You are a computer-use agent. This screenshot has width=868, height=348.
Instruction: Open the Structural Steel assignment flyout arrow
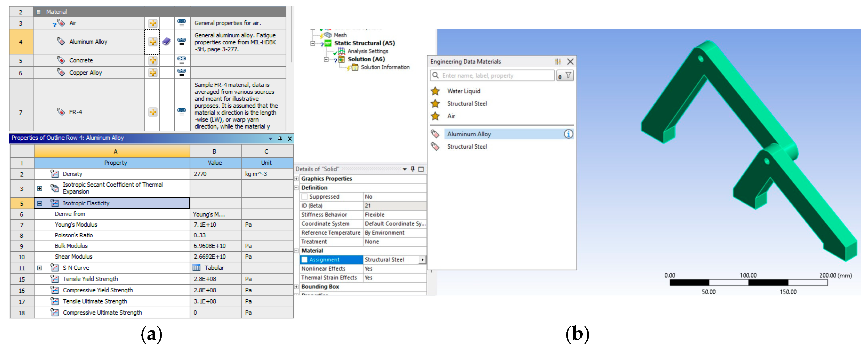(x=422, y=260)
